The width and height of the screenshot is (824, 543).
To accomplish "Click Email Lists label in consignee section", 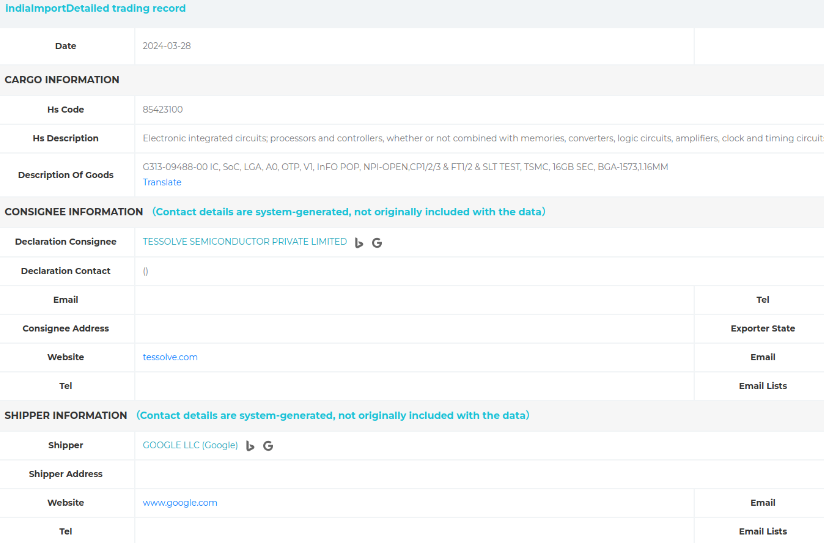I will (763, 386).
